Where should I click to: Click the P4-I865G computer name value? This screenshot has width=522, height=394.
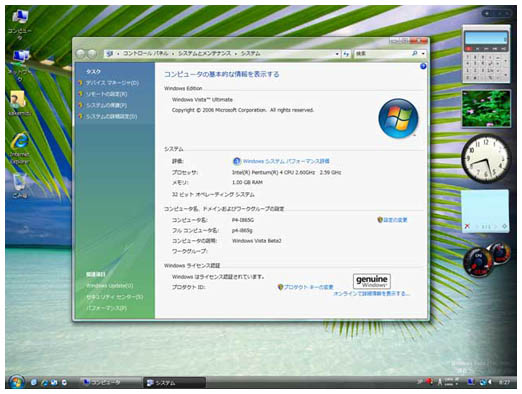click(243, 220)
